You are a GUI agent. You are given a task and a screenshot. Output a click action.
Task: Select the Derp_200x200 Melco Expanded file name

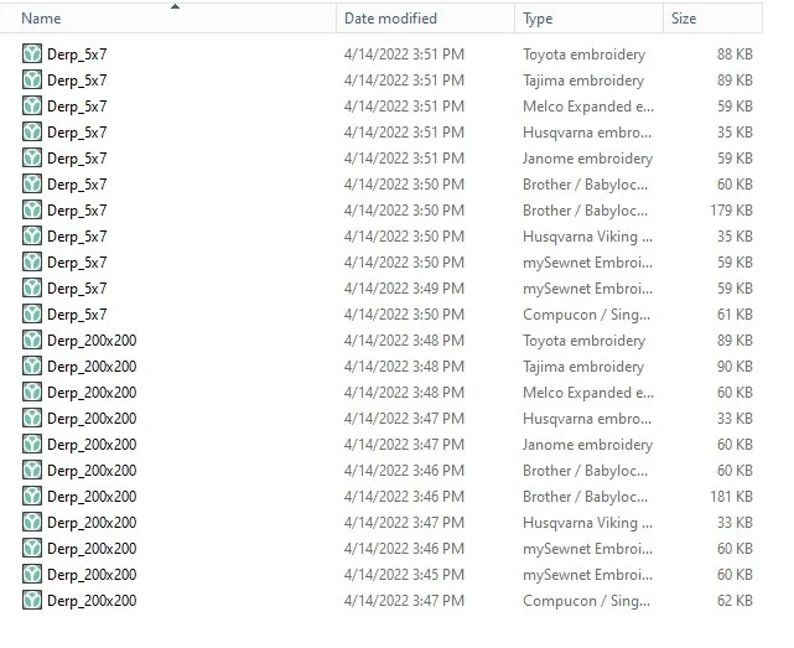[91, 392]
